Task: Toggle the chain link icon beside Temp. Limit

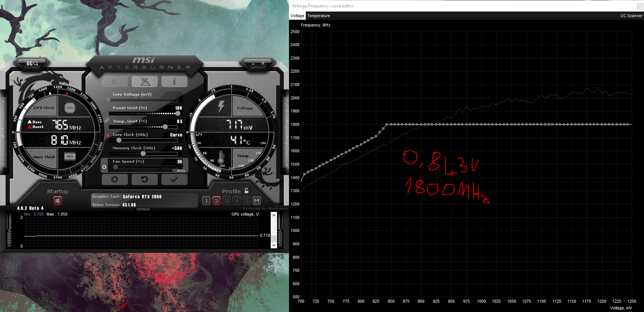Action: [x=107, y=121]
